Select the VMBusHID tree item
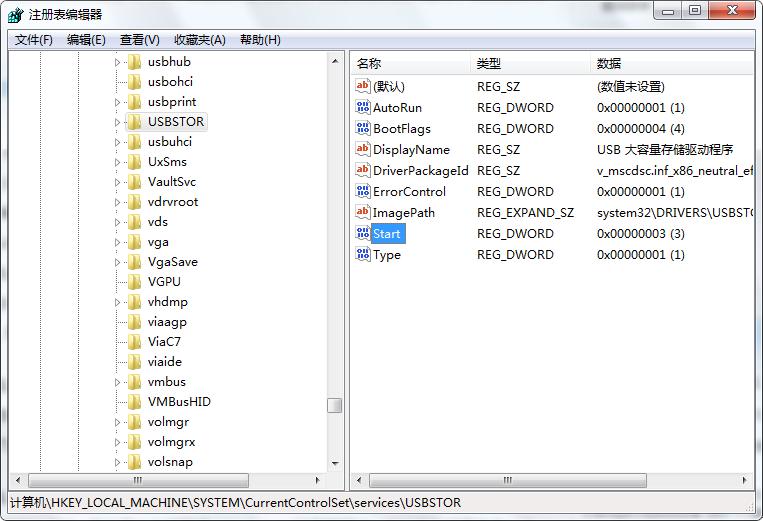 point(179,401)
